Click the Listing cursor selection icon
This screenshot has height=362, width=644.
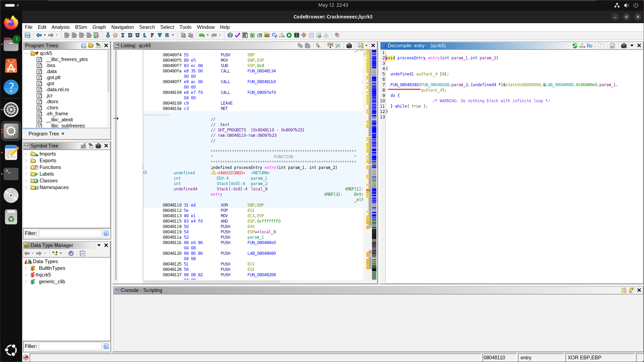(318, 46)
